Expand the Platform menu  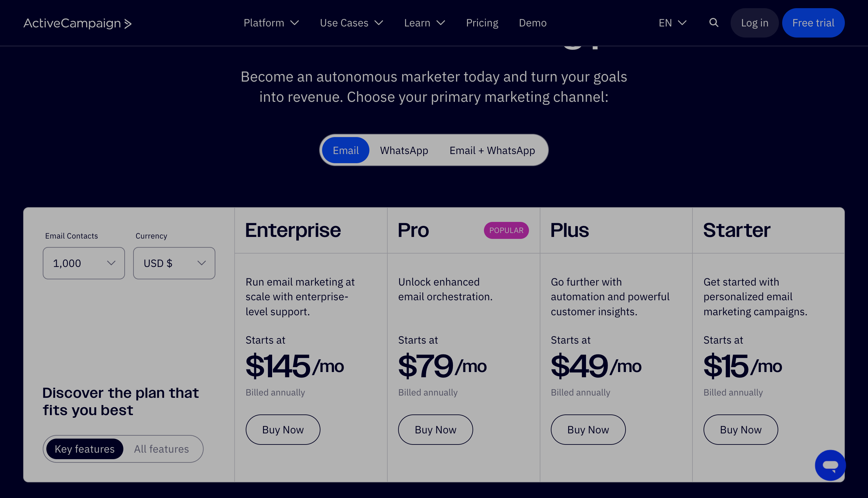click(x=271, y=23)
